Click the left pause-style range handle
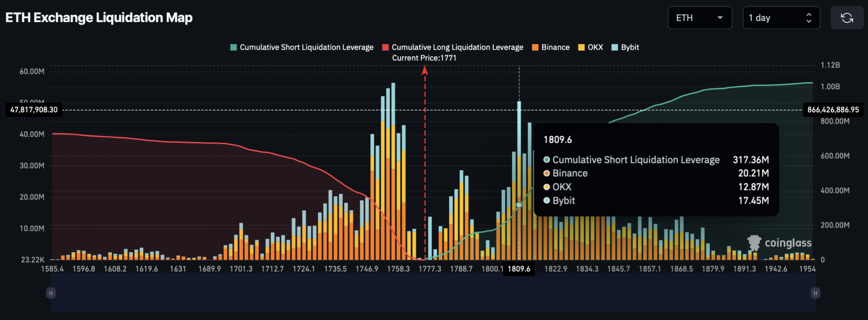Viewport: 868px width, 320px height. coord(51,293)
